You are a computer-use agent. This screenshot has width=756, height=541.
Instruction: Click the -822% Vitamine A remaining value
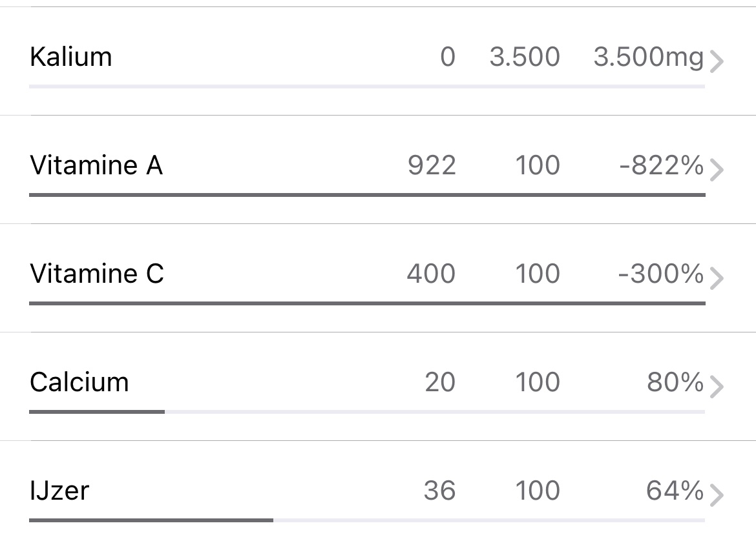(661, 166)
